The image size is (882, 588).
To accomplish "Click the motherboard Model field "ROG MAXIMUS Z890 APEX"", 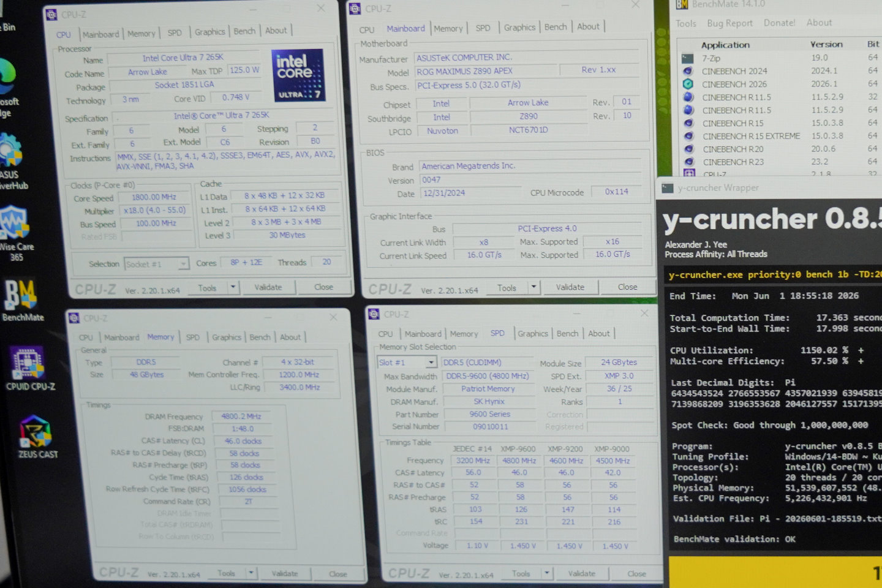I will point(487,72).
